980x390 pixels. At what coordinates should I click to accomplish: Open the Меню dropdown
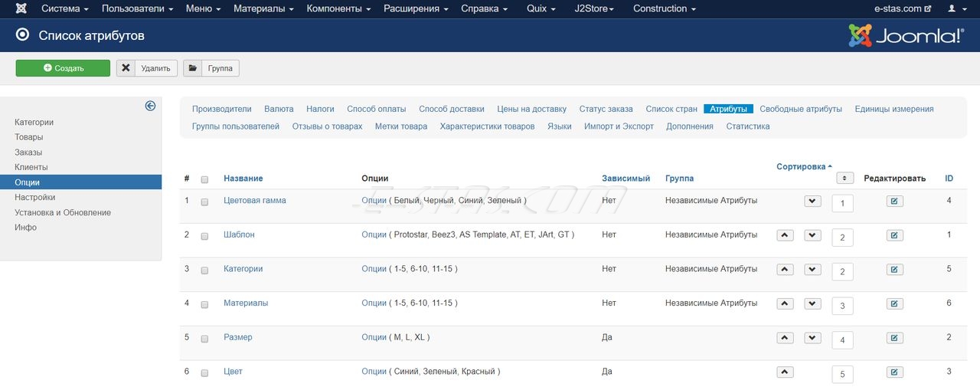tap(204, 8)
